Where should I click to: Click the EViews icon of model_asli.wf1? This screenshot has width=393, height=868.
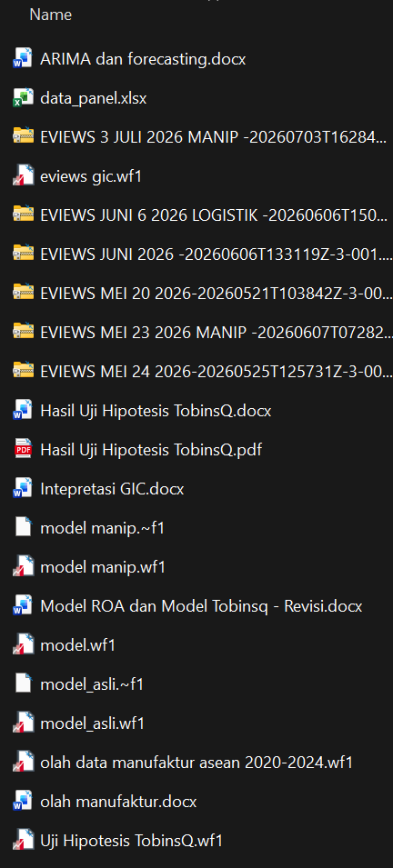(23, 723)
